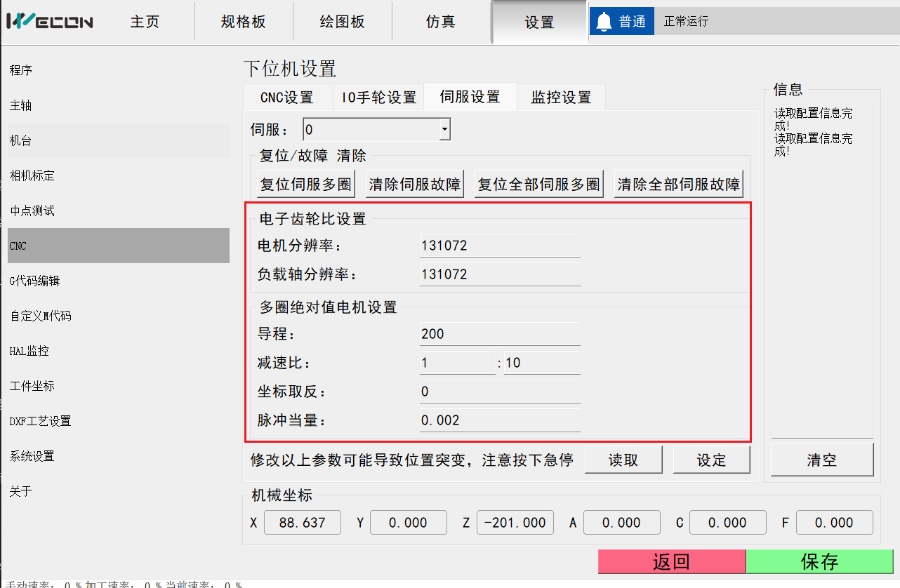Image resolution: width=900 pixels, height=588 pixels.
Task: Clear the info panel with 清空
Action: (x=821, y=460)
